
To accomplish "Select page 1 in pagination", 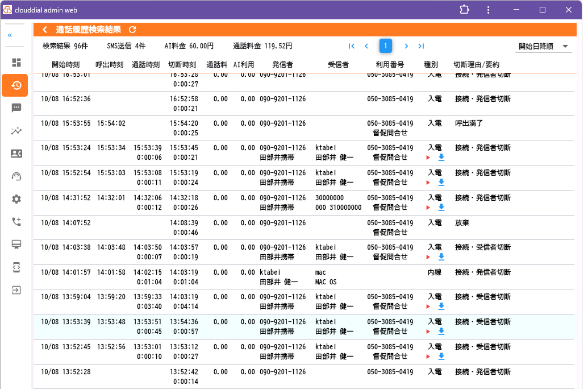I will pyautogui.click(x=386, y=46).
